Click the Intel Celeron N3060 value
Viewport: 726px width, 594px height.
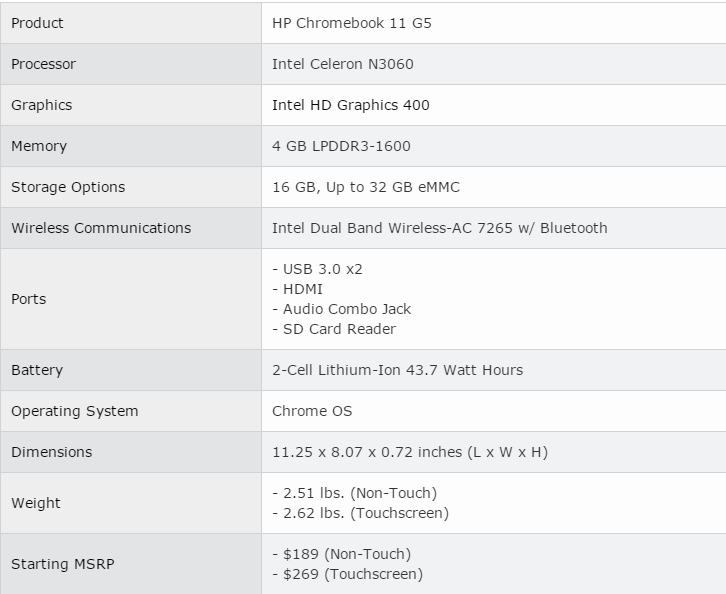(x=342, y=64)
